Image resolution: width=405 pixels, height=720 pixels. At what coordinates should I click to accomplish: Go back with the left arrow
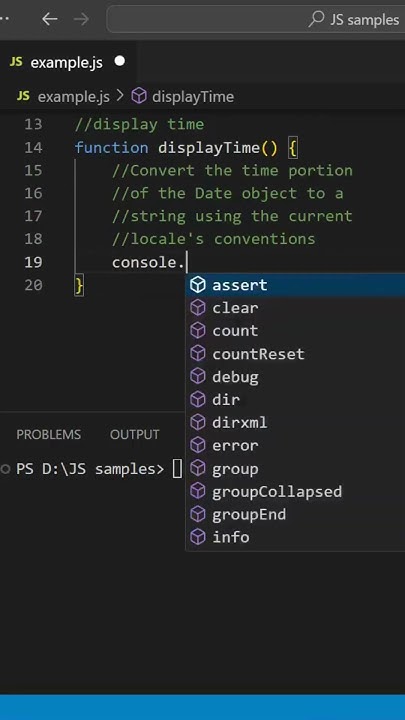click(x=50, y=19)
